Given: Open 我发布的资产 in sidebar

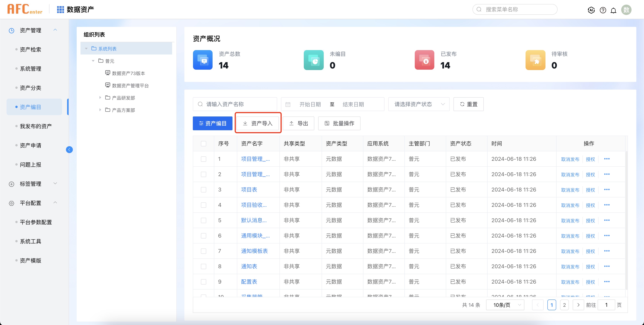Looking at the screenshot, I should pyautogui.click(x=36, y=126).
